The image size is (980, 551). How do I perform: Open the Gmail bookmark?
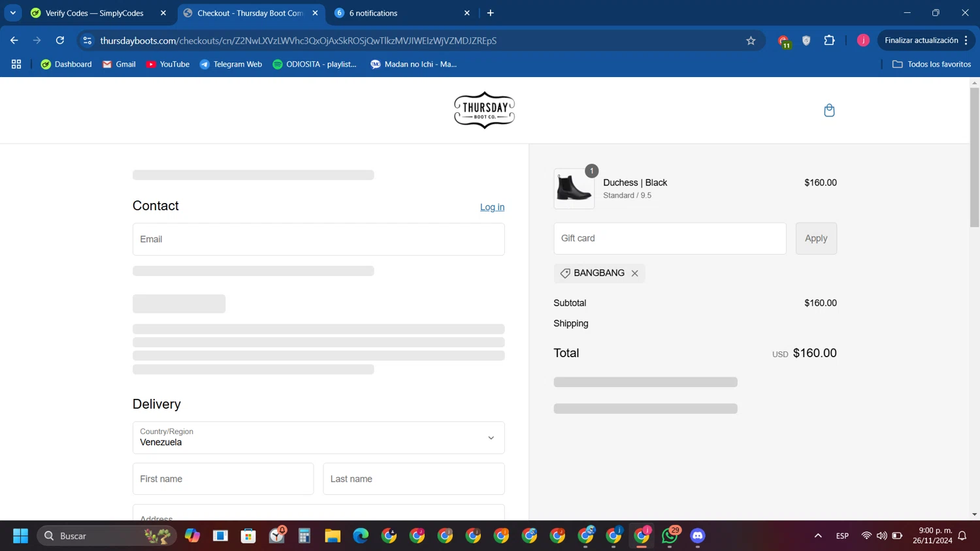(119, 64)
